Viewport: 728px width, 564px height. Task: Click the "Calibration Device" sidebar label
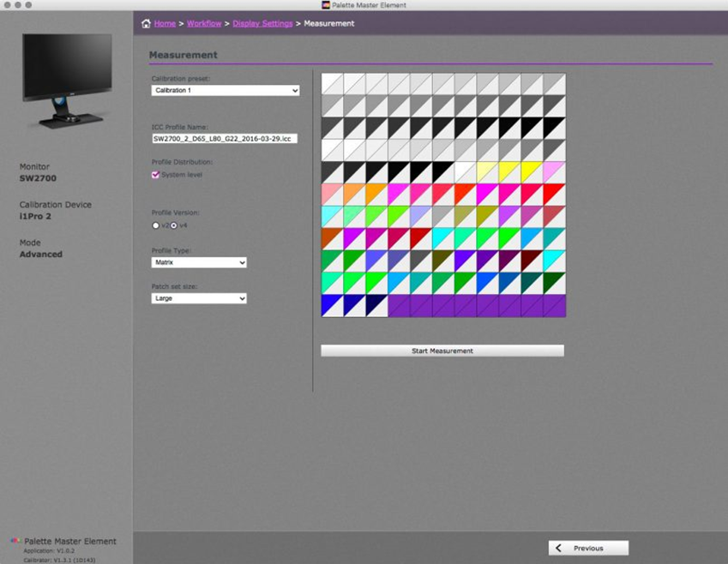click(x=55, y=205)
